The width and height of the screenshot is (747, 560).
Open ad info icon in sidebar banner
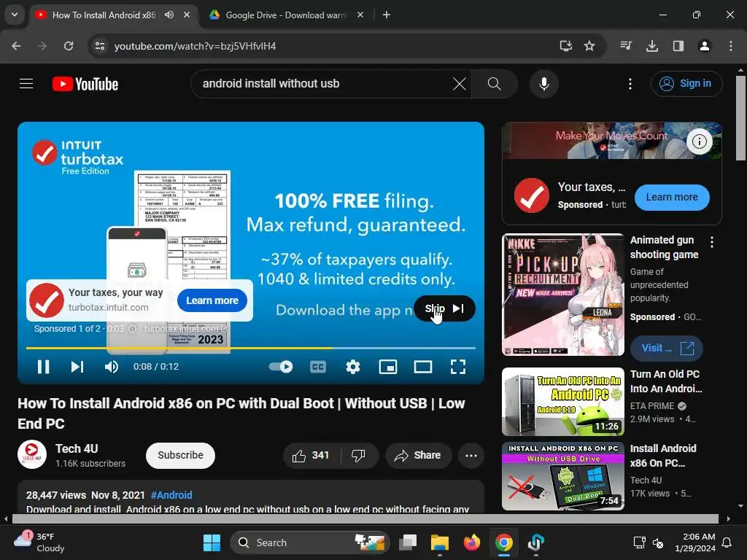point(699,141)
